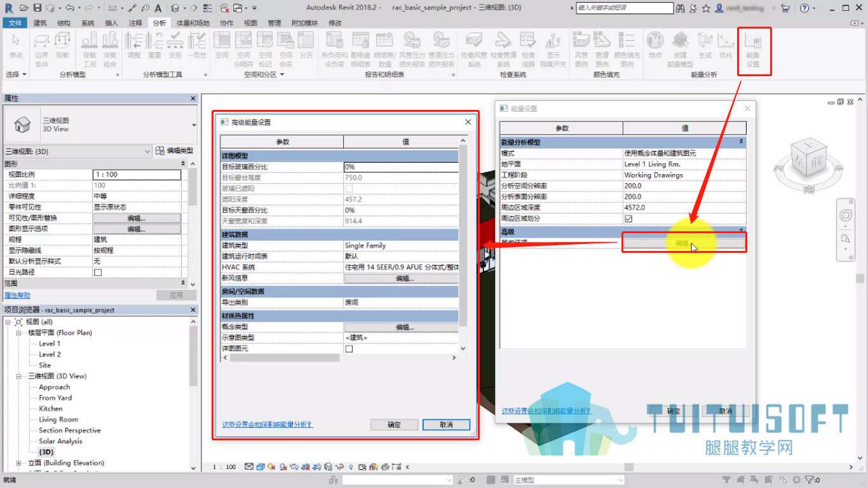Click 确定 in Advanced Energy Settings dialog
Viewport: 868px width, 488px height.
click(394, 424)
